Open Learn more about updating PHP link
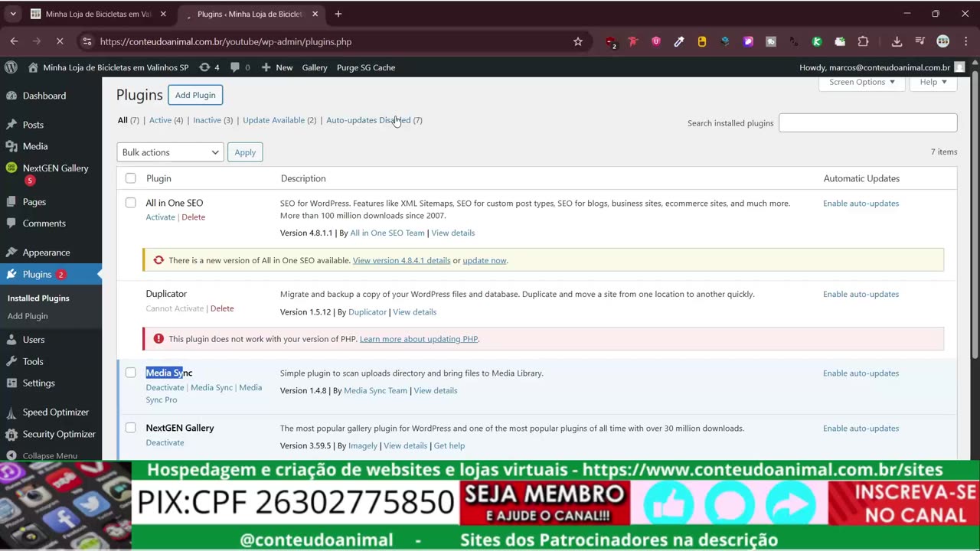980x551 pixels. [x=419, y=339]
